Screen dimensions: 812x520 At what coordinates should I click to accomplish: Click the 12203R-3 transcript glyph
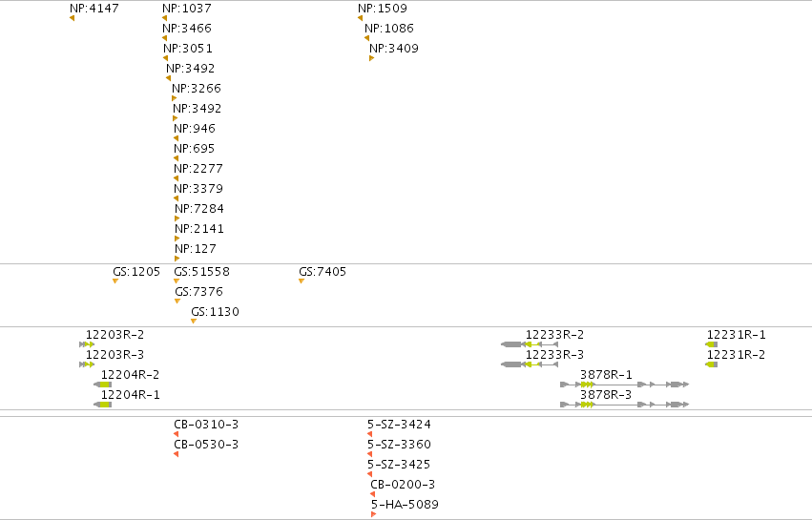click(x=87, y=364)
